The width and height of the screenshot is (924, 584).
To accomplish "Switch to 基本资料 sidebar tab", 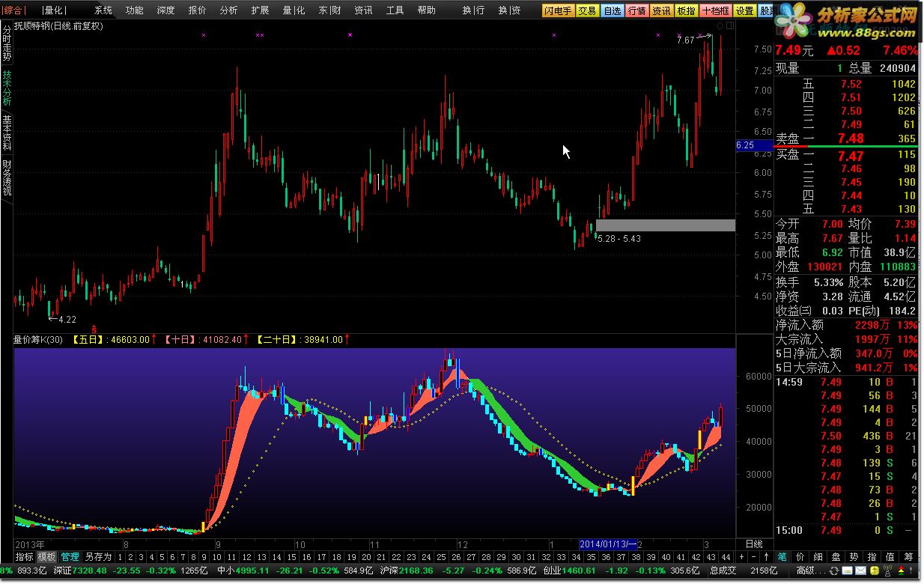I will 7,133.
